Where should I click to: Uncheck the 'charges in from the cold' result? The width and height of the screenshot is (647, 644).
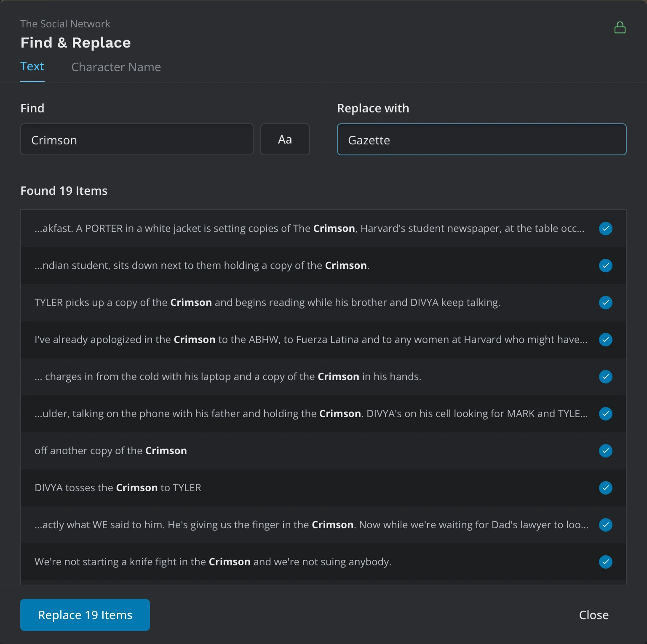pyautogui.click(x=606, y=377)
